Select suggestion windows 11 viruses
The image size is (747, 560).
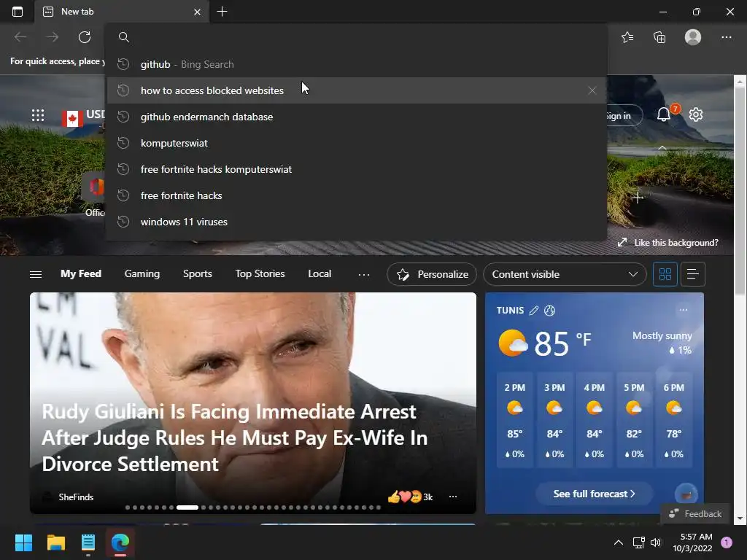click(x=356, y=222)
